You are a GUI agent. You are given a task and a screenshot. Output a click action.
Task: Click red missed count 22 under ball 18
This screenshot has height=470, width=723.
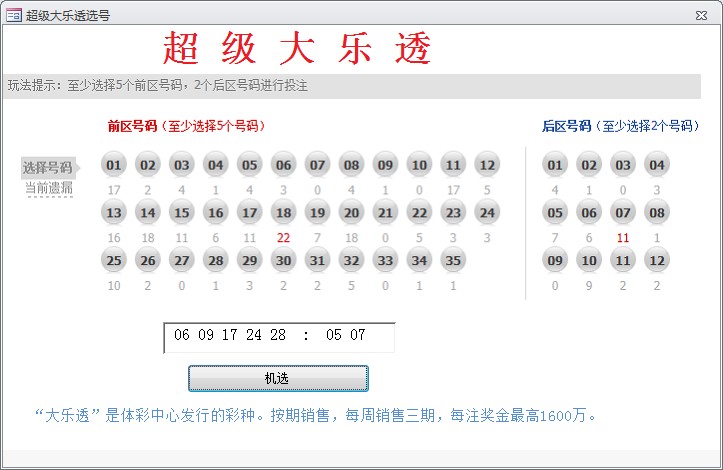[283, 238]
